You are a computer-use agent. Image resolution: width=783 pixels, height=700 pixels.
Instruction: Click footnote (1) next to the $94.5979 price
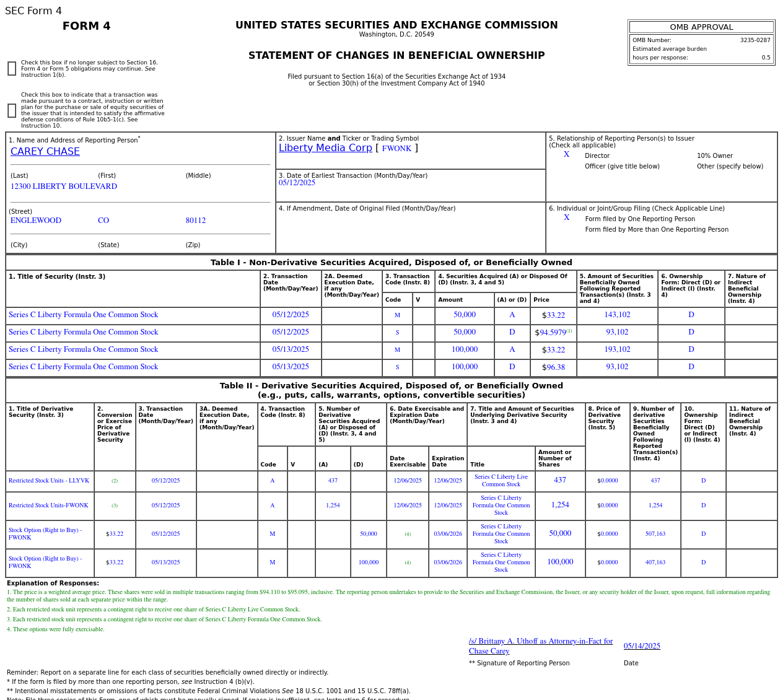click(569, 331)
